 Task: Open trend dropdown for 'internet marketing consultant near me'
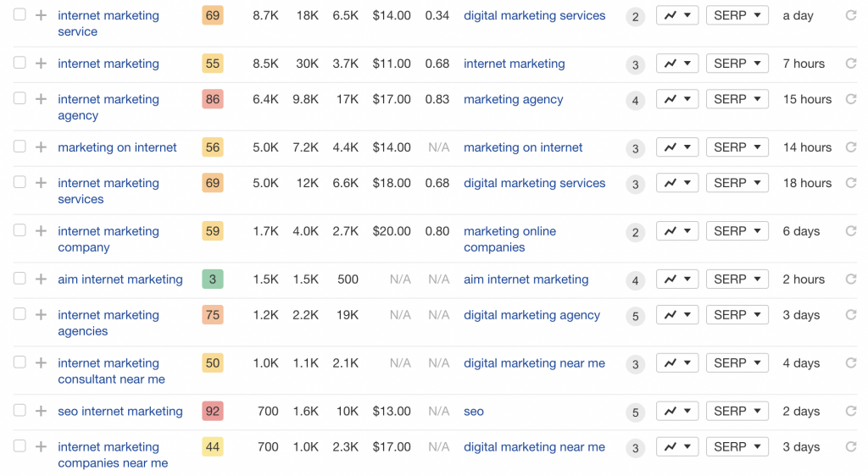coord(677,363)
